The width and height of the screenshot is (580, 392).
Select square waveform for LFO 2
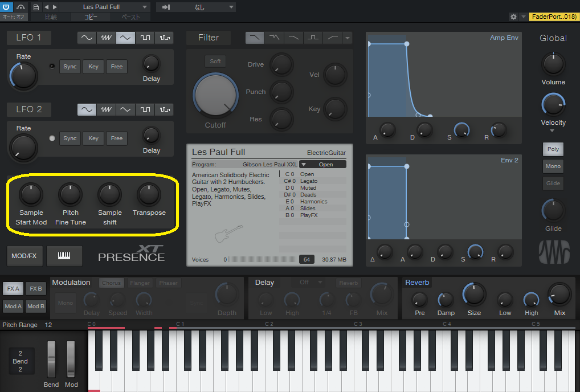tap(145, 109)
